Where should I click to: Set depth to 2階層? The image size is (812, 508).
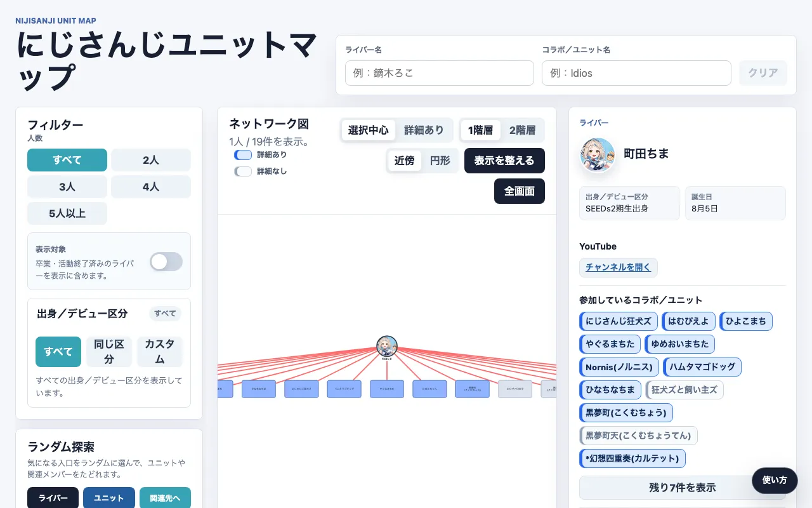tap(523, 130)
